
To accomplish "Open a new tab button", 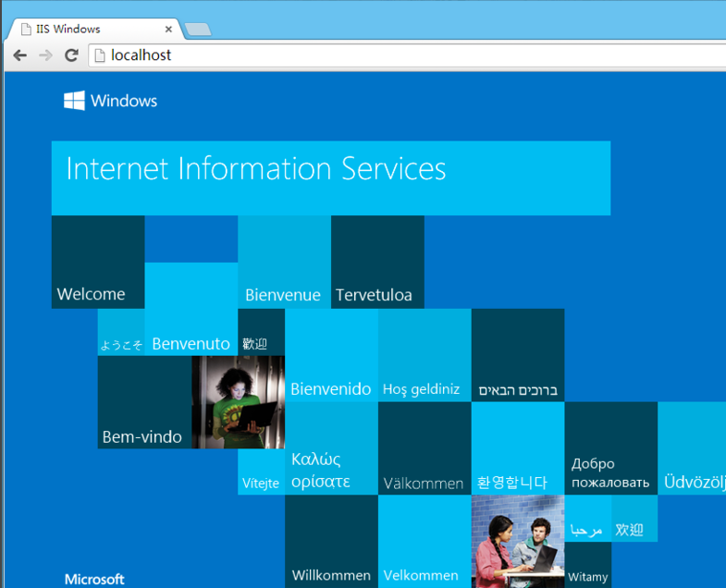I will [197, 30].
